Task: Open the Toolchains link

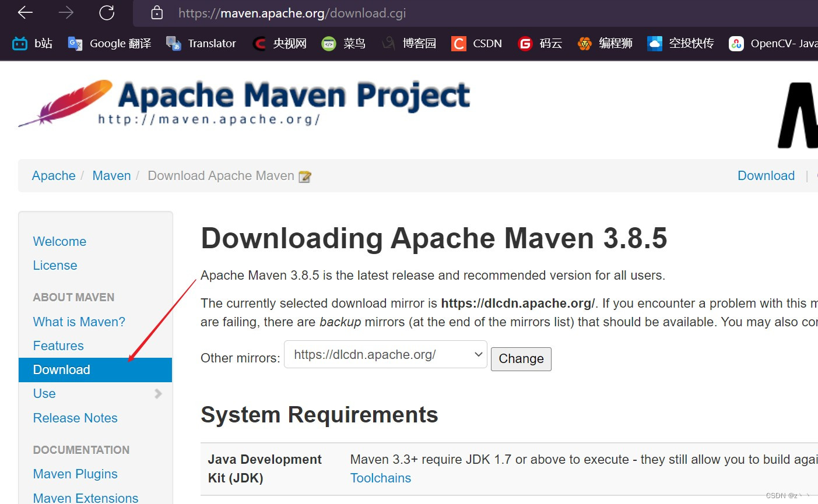Action: tap(380, 478)
